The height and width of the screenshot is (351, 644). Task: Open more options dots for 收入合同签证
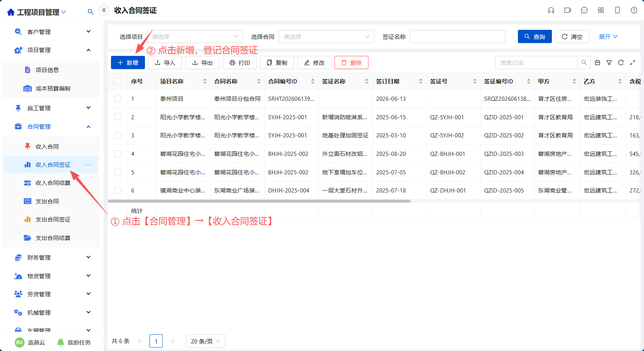(88, 165)
